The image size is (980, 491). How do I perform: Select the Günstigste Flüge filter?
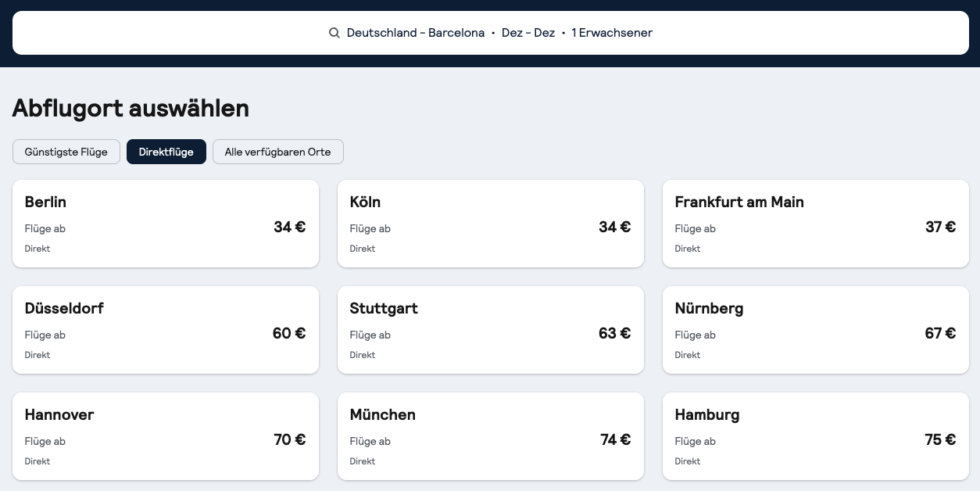tap(66, 152)
